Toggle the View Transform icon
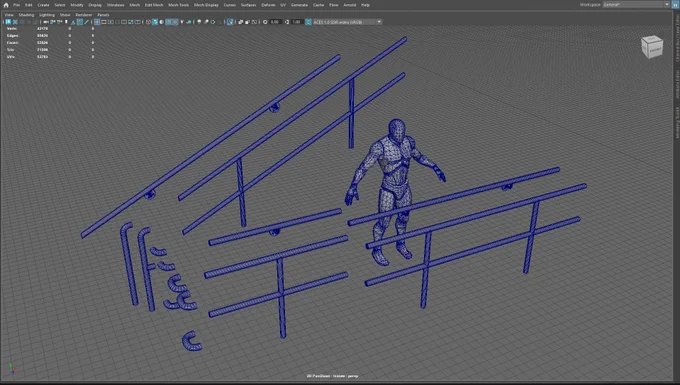Screen dimensions: 680x385 (308, 22)
